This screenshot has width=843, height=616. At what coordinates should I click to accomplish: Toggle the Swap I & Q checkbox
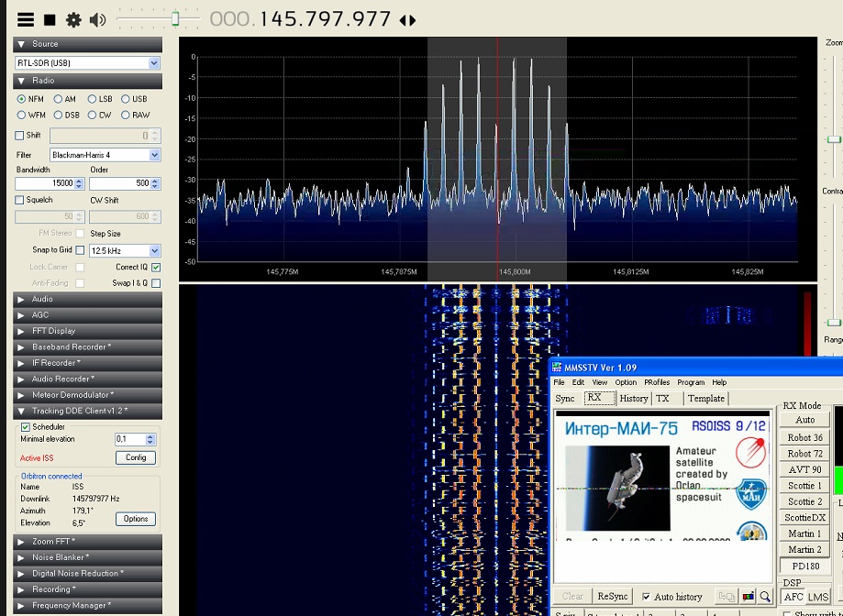pos(156,283)
